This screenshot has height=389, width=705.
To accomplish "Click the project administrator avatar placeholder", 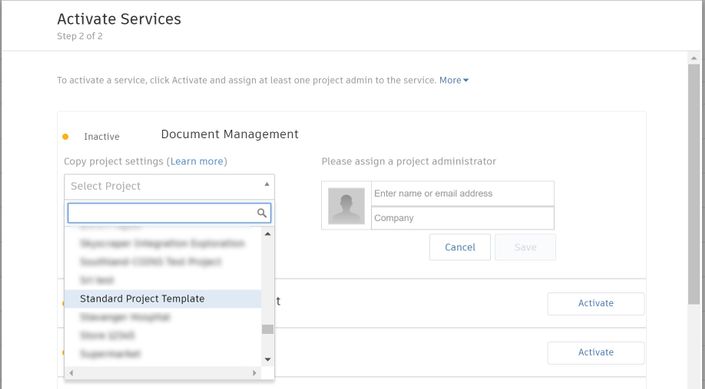I will point(346,206).
